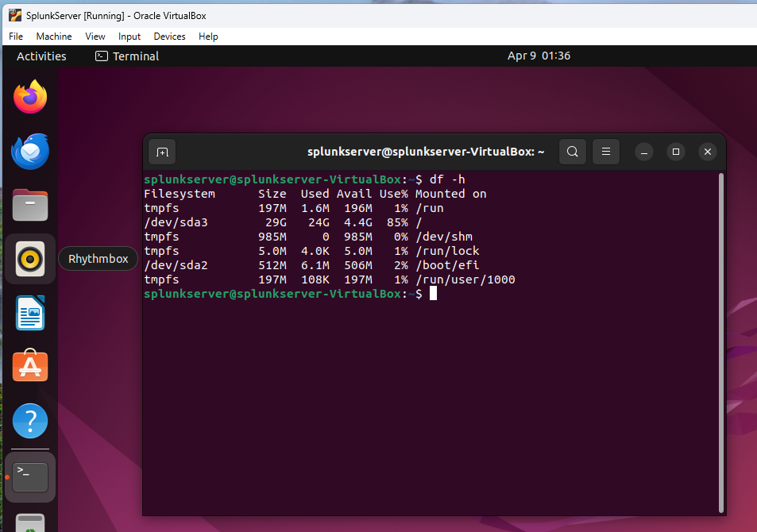Click the Use% column header

393,194
